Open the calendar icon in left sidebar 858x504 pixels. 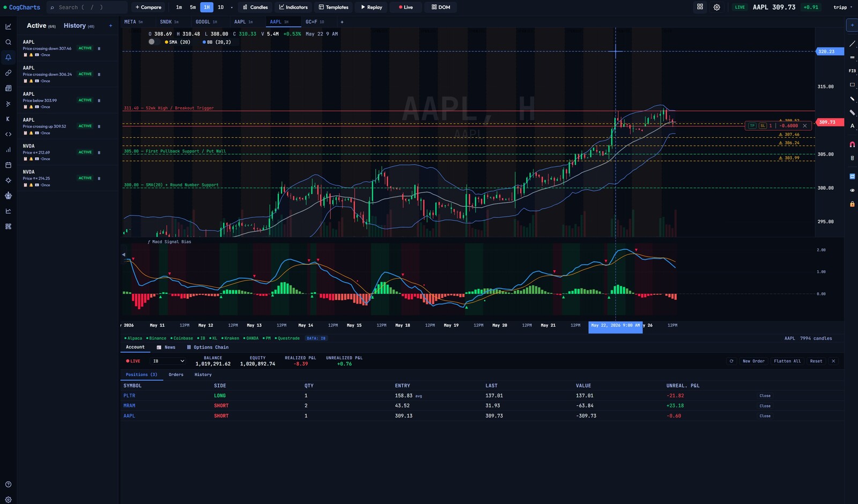pos(8,165)
